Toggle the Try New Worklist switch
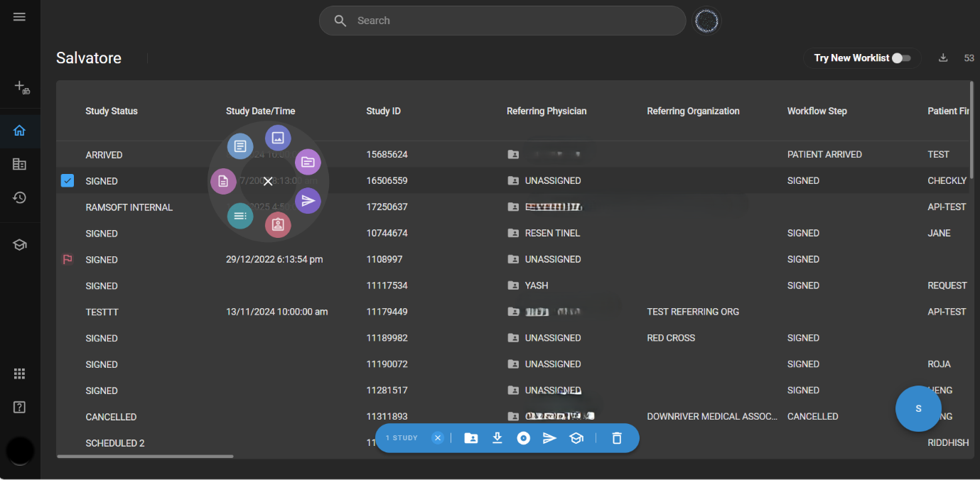Viewport: 980px width, 480px height. [x=901, y=58]
